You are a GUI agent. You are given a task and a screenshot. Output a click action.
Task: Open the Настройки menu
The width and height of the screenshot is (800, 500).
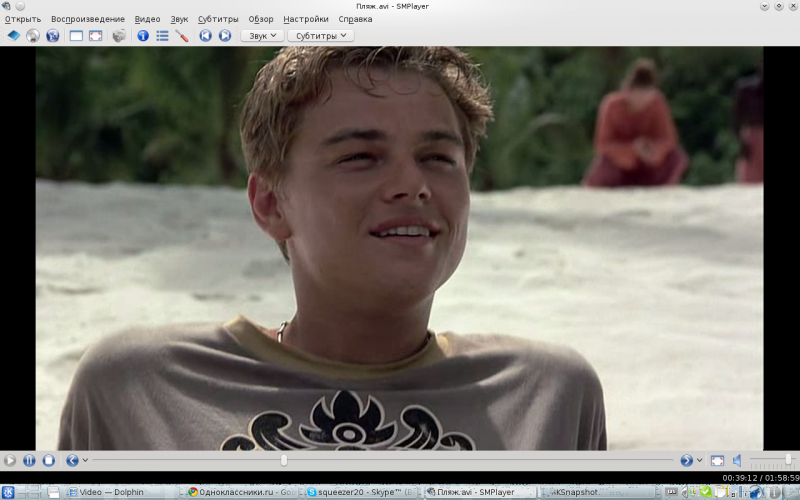tap(306, 19)
